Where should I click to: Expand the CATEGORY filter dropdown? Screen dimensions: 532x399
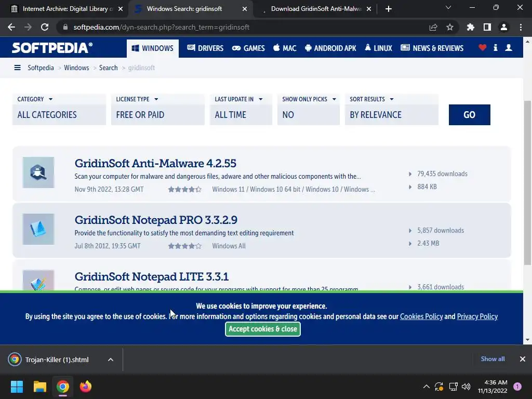(59, 109)
